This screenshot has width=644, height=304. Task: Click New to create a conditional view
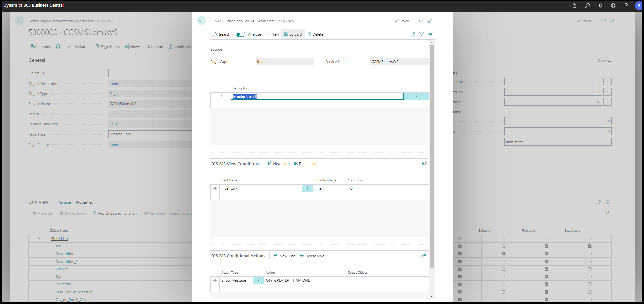coord(272,34)
